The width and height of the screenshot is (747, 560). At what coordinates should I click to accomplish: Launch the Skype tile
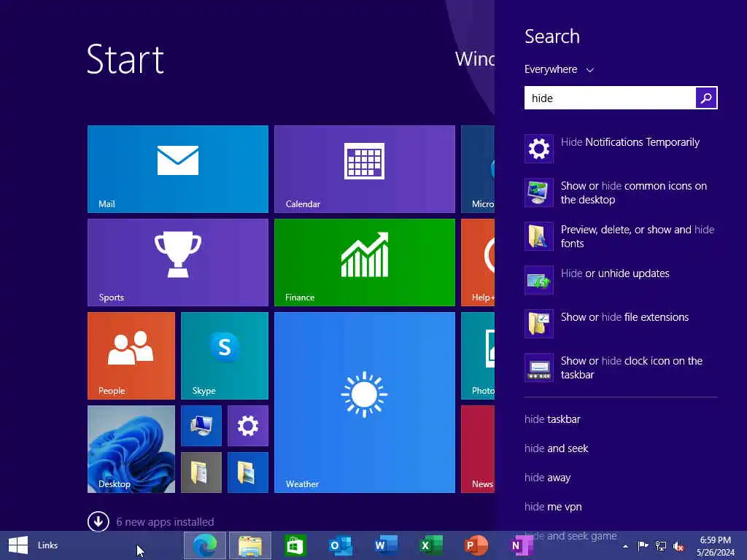[225, 356]
